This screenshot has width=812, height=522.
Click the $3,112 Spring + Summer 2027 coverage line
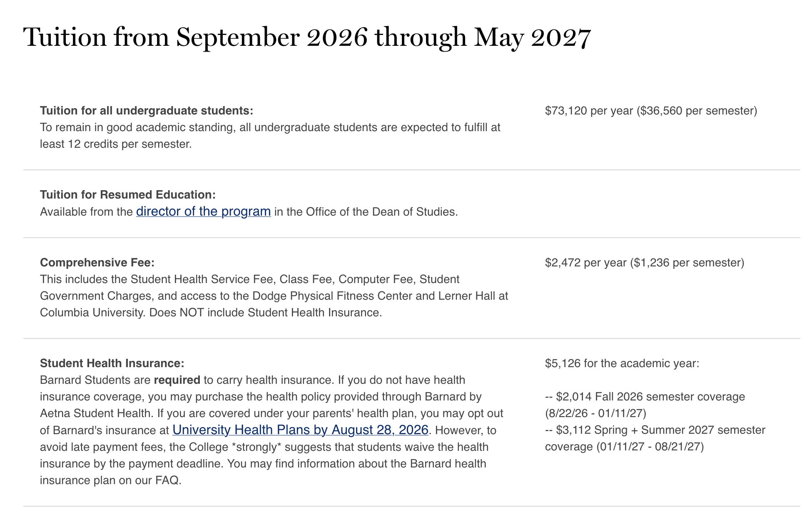point(655,438)
